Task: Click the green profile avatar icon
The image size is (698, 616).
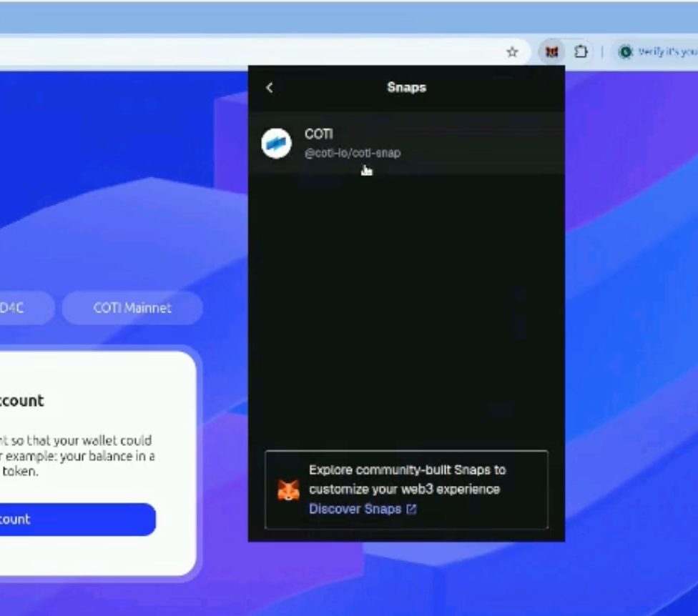Action: [x=626, y=52]
